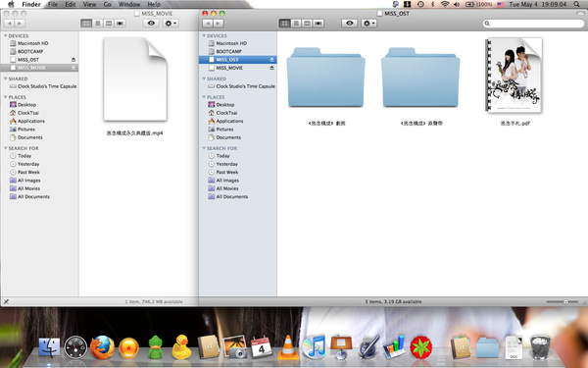The image size is (588, 368).
Task: Open the Help menu
Action: pos(154,5)
